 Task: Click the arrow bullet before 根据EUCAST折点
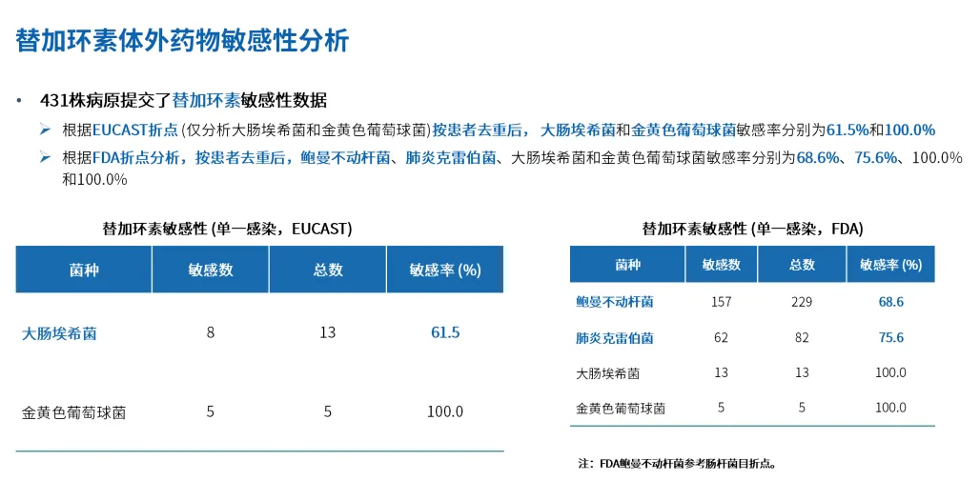(45, 130)
